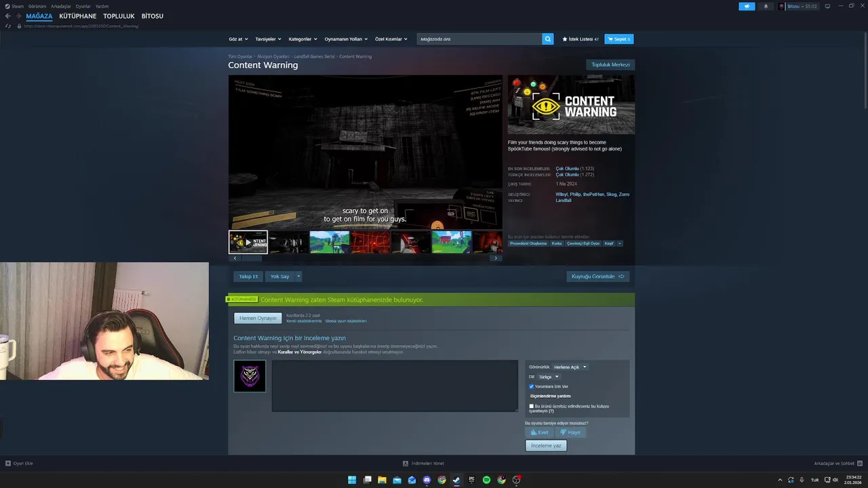Click the plus icon to add tags
Viewport: 868px width, 488px height.
[619, 243]
